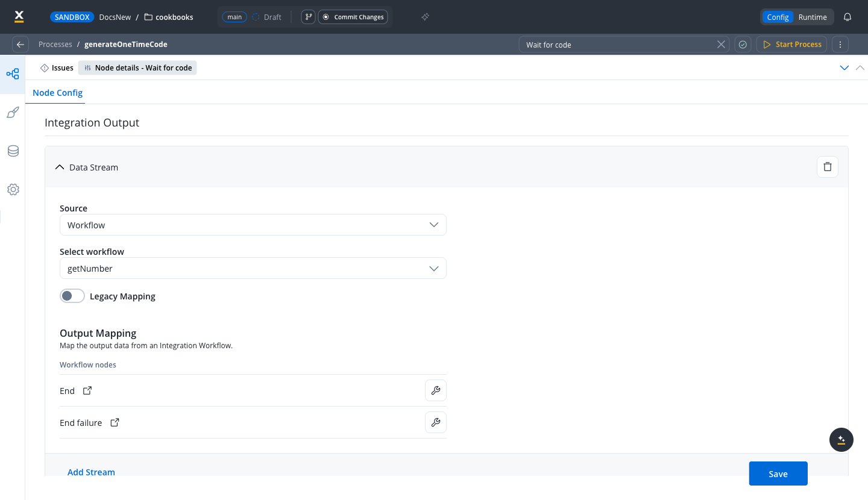Click the Draft status label

point(272,17)
